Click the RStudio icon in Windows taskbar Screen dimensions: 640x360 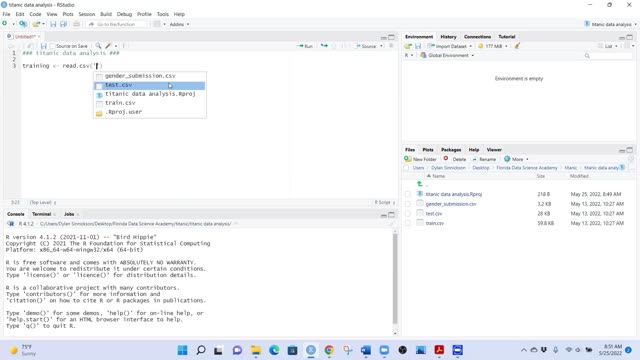coord(311,350)
